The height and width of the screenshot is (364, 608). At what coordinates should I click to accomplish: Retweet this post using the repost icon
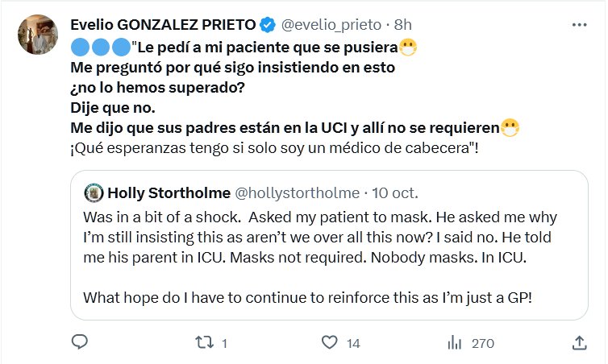(x=205, y=342)
